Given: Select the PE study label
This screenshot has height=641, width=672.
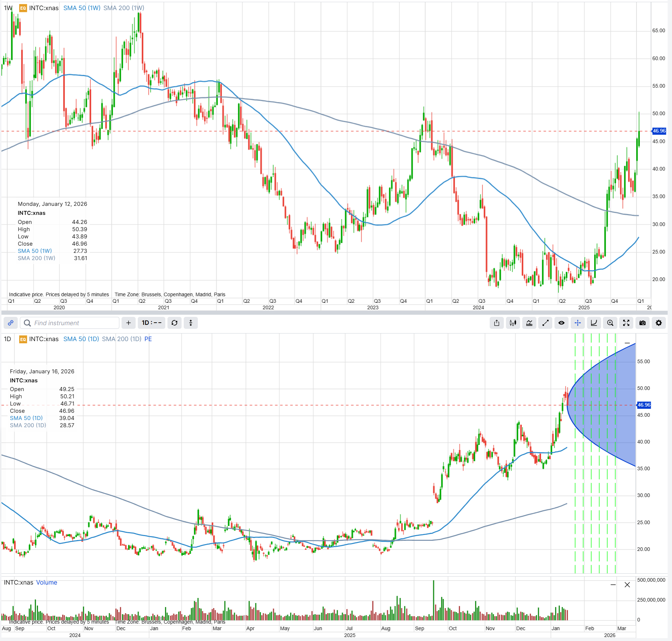Looking at the screenshot, I should point(148,339).
